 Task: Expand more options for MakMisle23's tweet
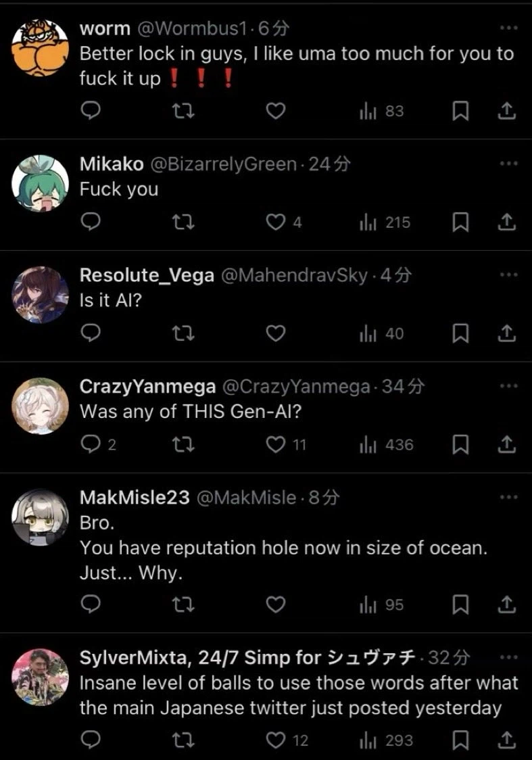[x=508, y=498]
